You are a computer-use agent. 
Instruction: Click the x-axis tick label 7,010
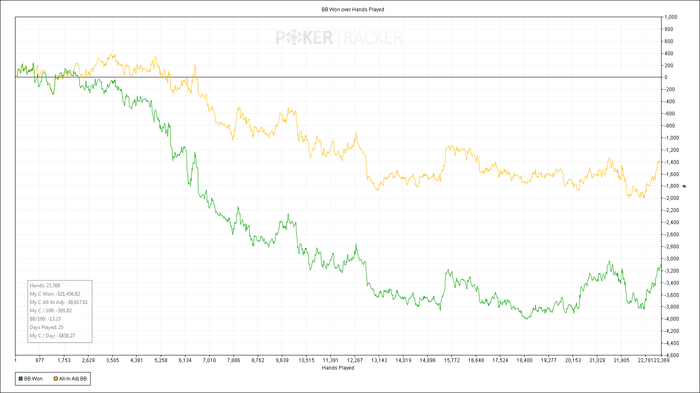[209, 360]
